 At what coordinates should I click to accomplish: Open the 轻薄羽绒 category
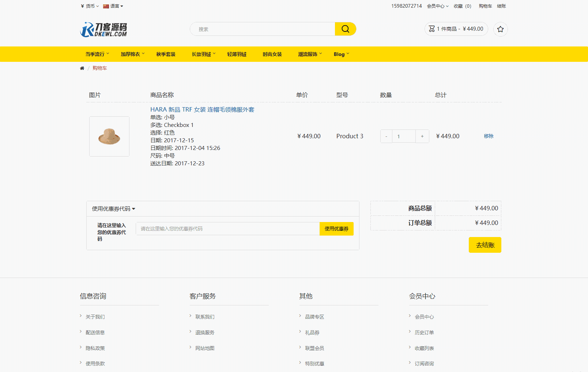[237, 54]
